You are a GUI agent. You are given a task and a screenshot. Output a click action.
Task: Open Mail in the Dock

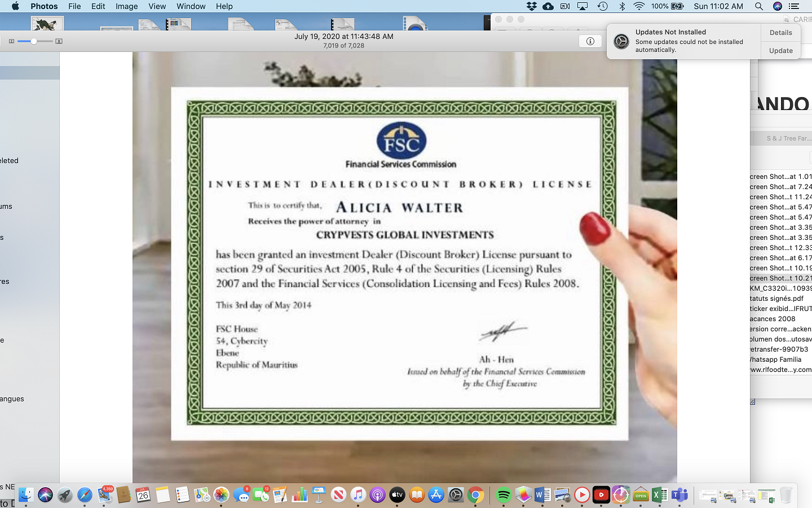[x=105, y=495]
